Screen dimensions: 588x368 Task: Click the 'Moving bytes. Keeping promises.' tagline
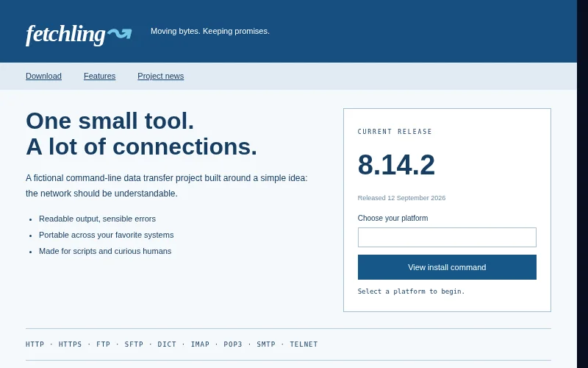click(x=210, y=31)
